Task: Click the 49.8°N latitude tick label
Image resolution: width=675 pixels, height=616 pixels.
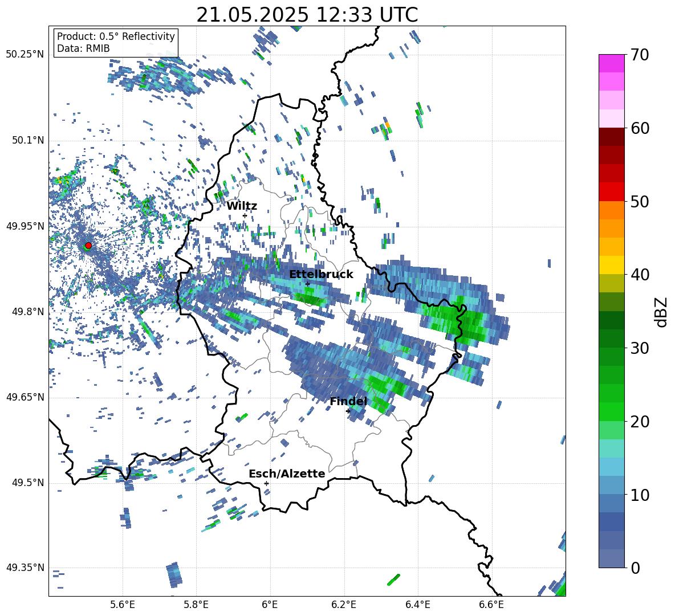Action: pyautogui.click(x=27, y=312)
